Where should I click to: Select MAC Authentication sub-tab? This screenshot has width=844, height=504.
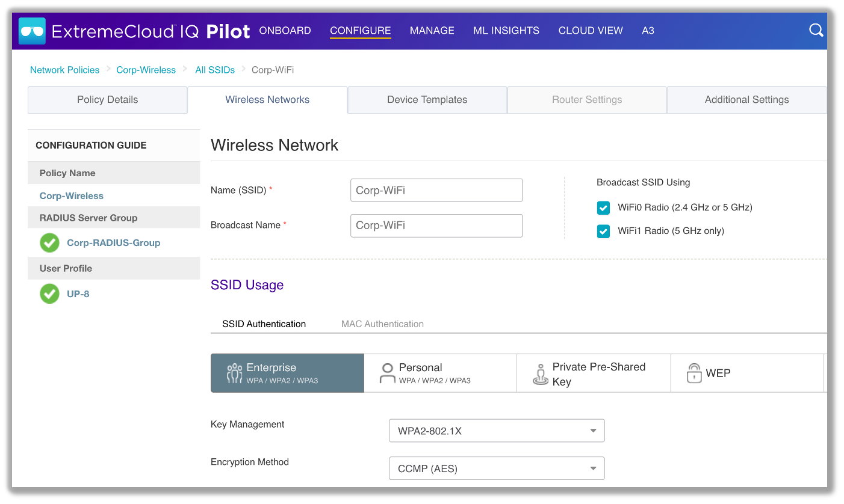(x=382, y=324)
